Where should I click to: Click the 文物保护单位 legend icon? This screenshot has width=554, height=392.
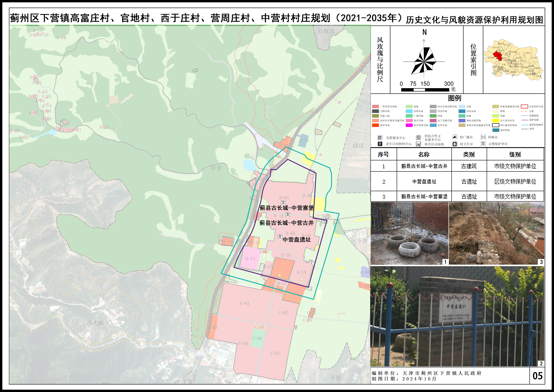[x=483, y=144]
